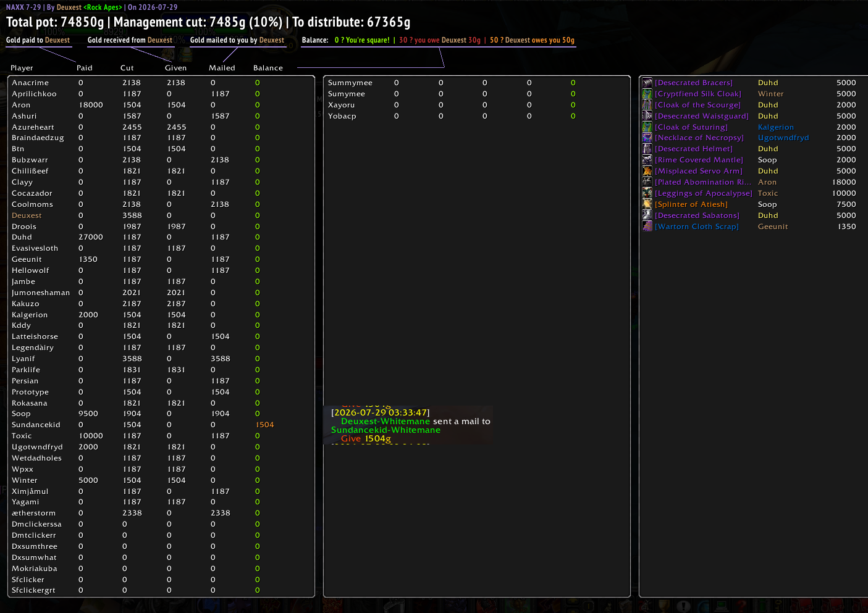Click the Wartorn Cloth Scrap icon
This screenshot has width=868, height=613.
(647, 227)
